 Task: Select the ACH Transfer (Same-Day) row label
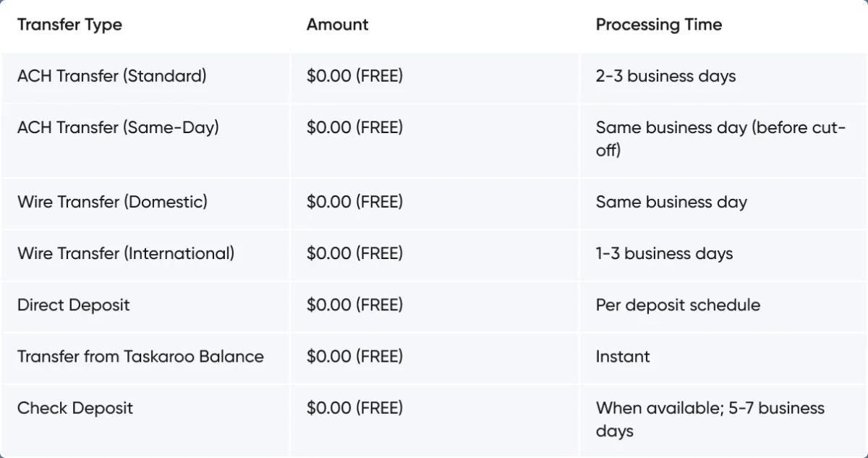[118, 127]
